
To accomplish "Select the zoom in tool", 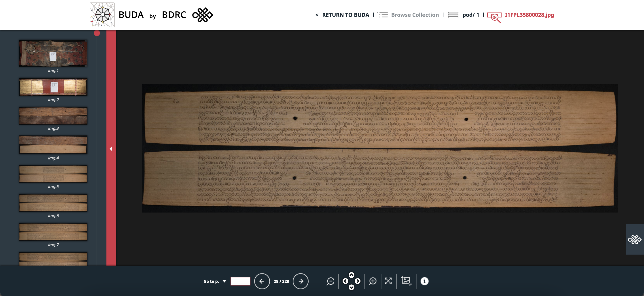I will click(x=373, y=281).
